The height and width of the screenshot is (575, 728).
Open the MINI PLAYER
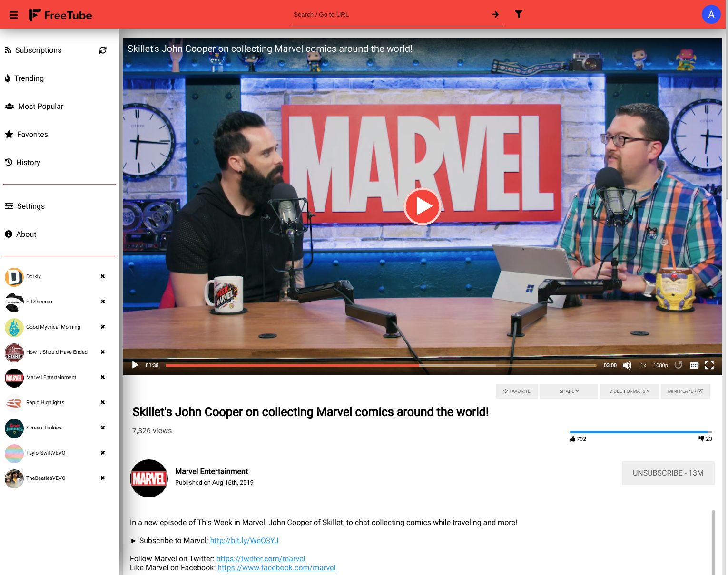(685, 391)
